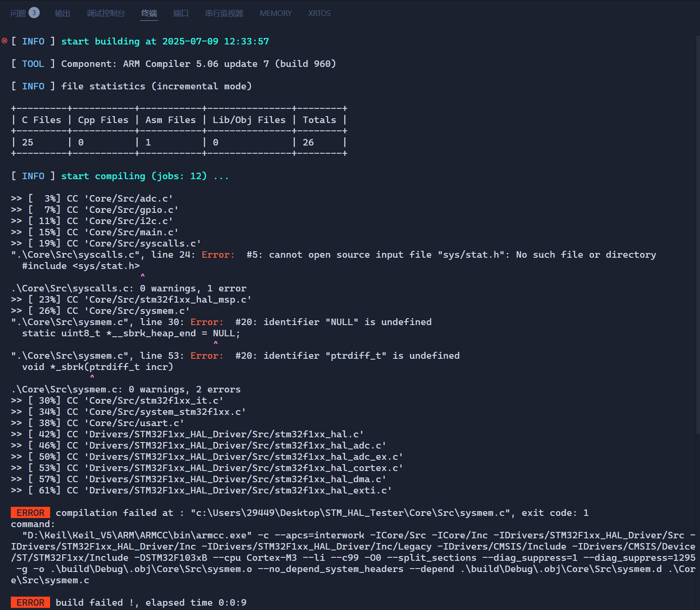Select the 终端 (Terminal) tab

149,13
